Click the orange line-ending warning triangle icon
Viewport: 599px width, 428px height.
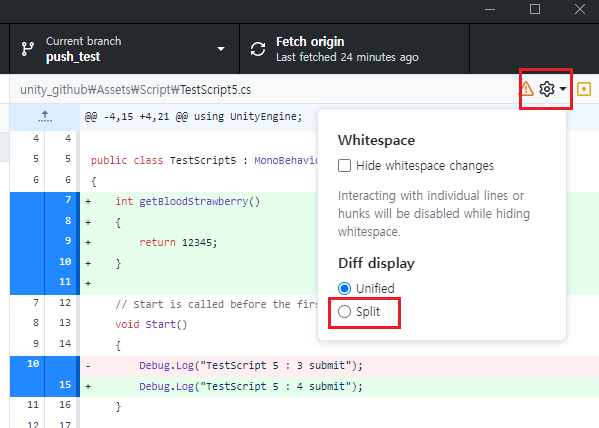526,89
